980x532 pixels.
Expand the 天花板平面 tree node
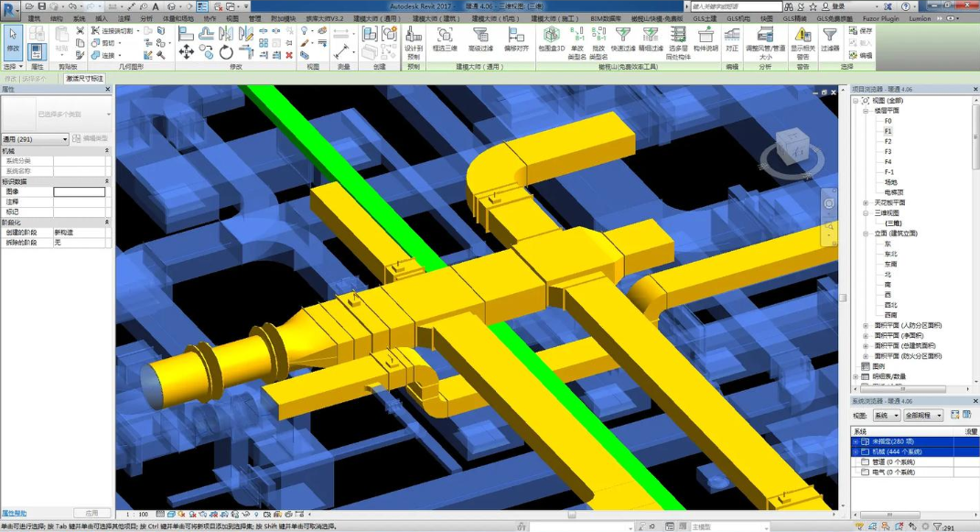pyautogui.click(x=866, y=202)
